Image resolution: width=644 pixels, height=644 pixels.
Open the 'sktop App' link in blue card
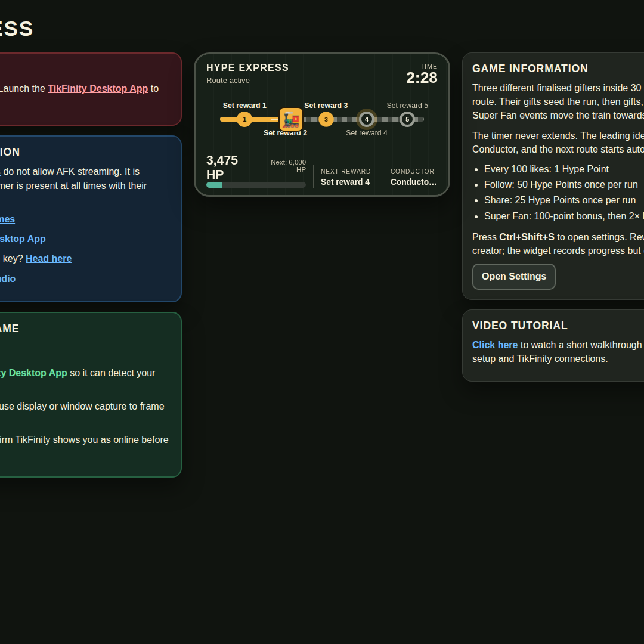23,239
